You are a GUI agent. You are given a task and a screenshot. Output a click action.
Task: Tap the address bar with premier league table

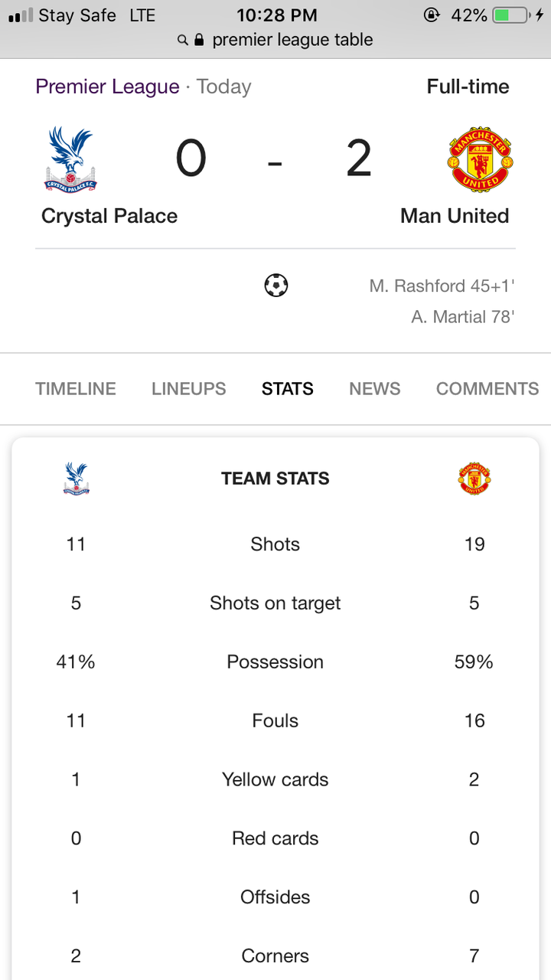tap(292, 40)
